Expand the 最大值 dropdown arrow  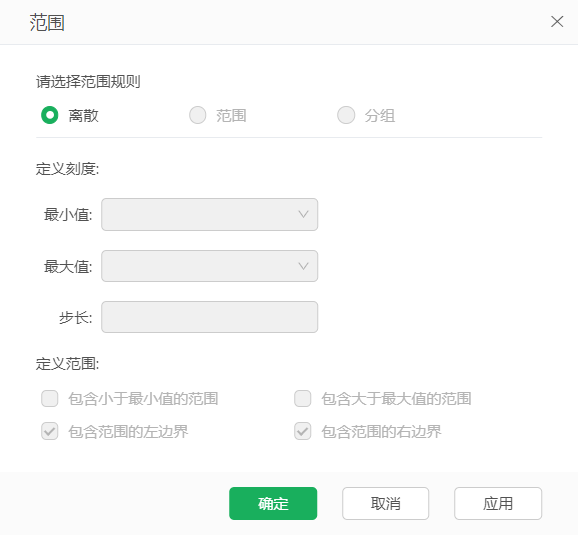click(303, 266)
